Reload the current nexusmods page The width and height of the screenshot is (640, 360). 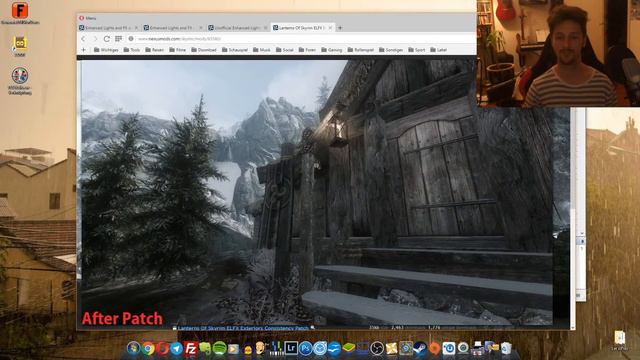pyautogui.click(x=107, y=39)
